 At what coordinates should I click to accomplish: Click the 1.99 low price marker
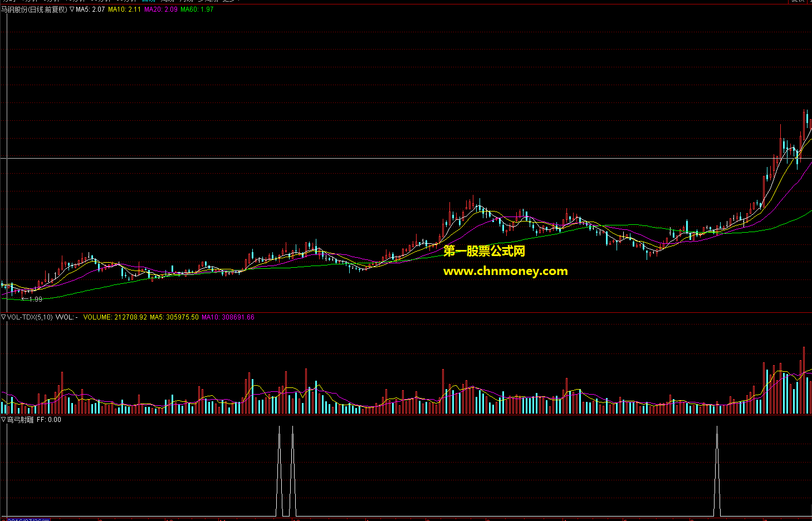click(x=32, y=299)
